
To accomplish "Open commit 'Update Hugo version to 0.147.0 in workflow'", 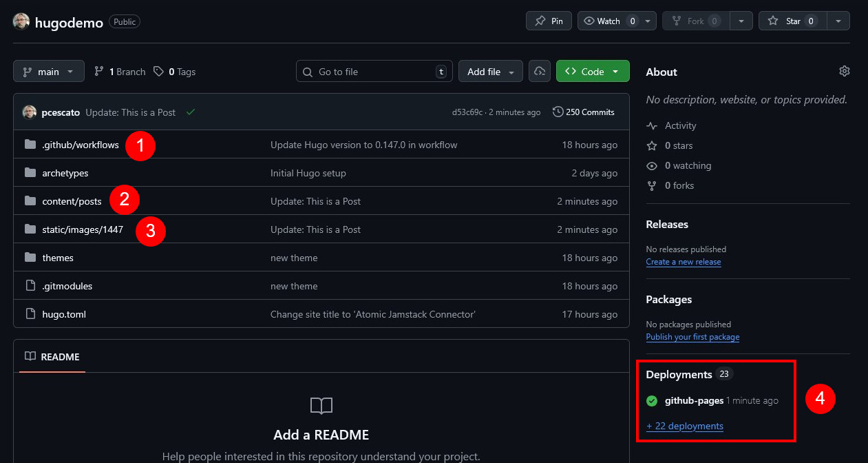I will 364,145.
